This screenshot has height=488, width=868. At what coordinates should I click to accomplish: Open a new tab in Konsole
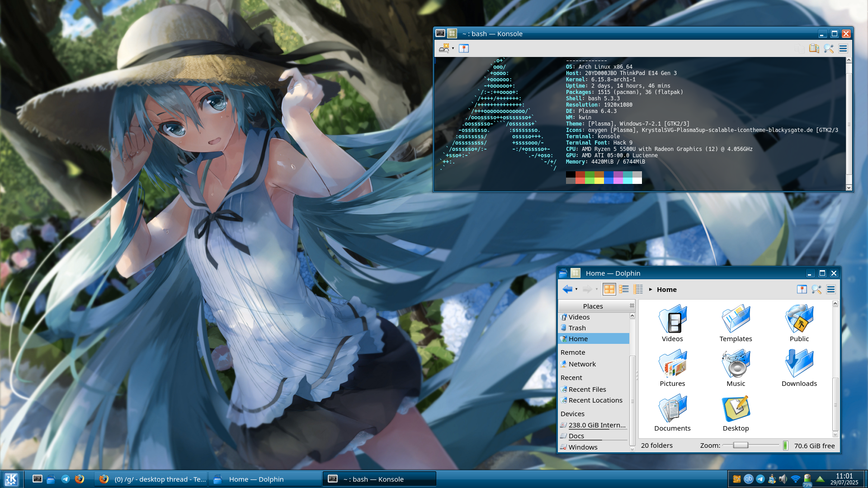444,48
